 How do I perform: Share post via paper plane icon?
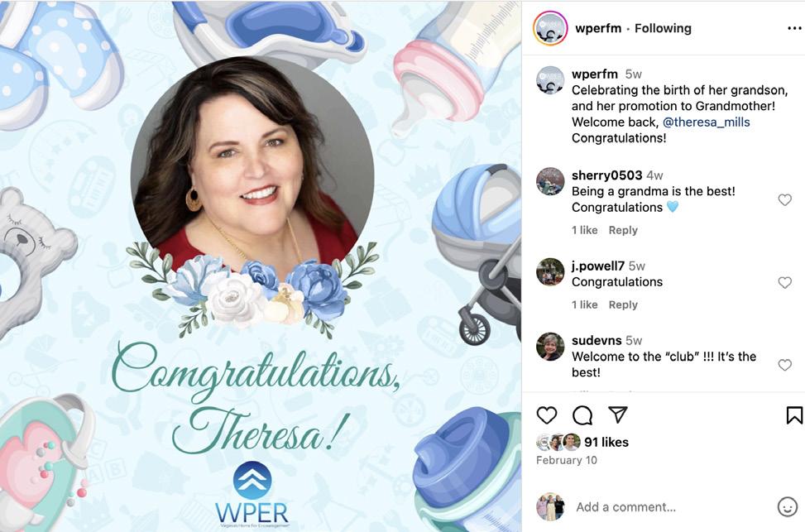618,415
